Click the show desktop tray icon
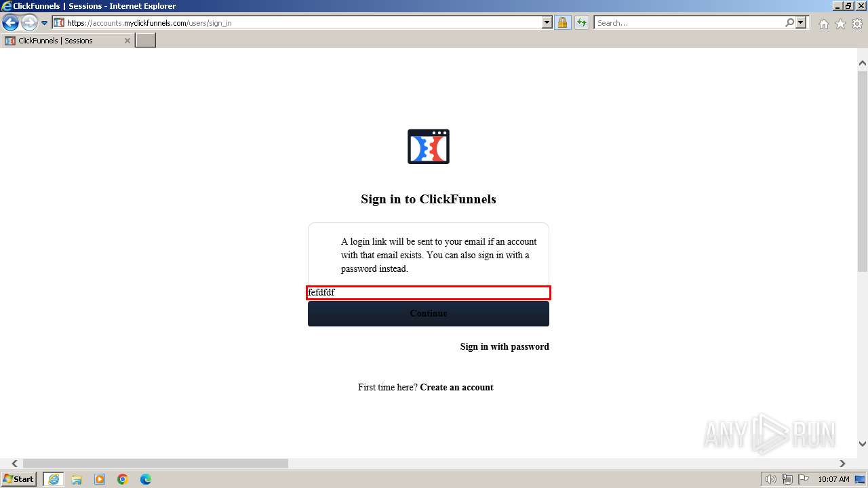 [861, 479]
